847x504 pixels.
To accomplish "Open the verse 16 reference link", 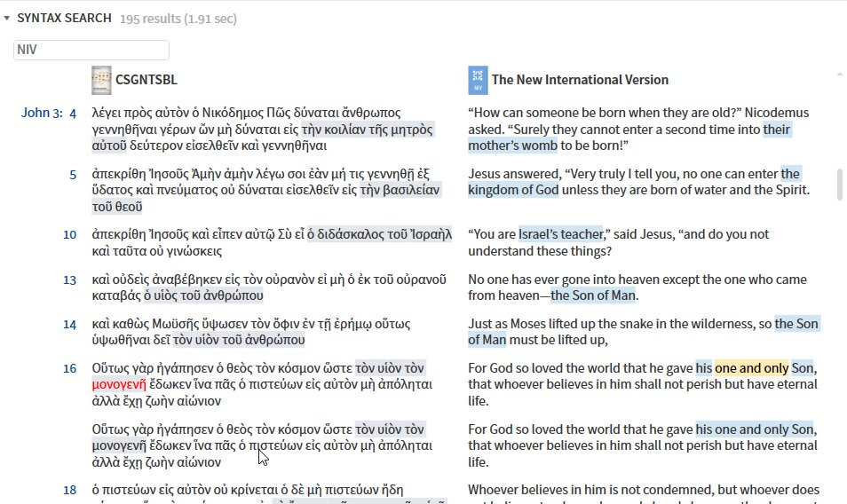I will click(x=69, y=368).
